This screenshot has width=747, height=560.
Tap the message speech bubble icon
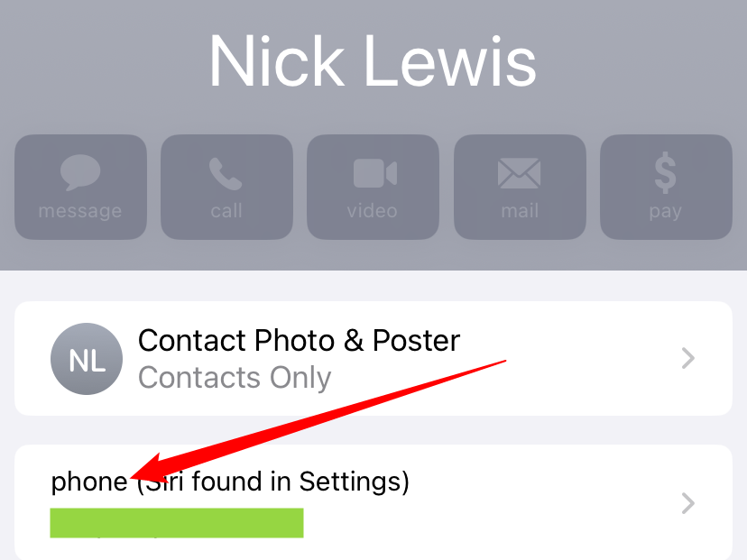(x=80, y=172)
